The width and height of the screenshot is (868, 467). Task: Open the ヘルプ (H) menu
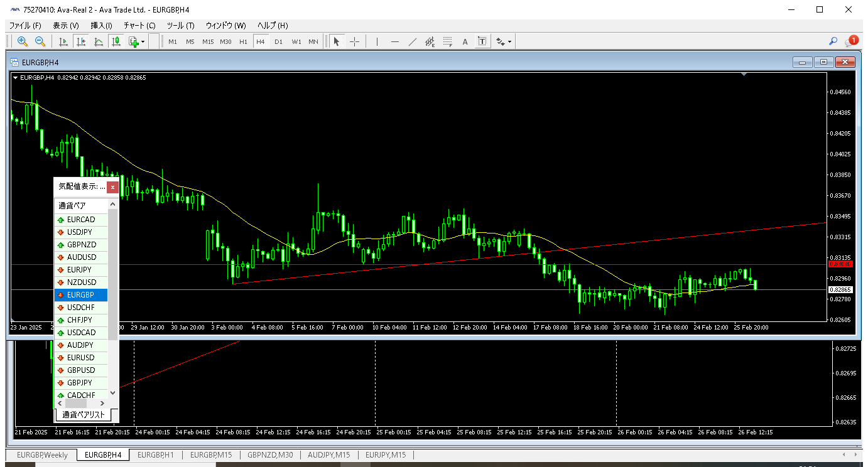[x=273, y=26]
